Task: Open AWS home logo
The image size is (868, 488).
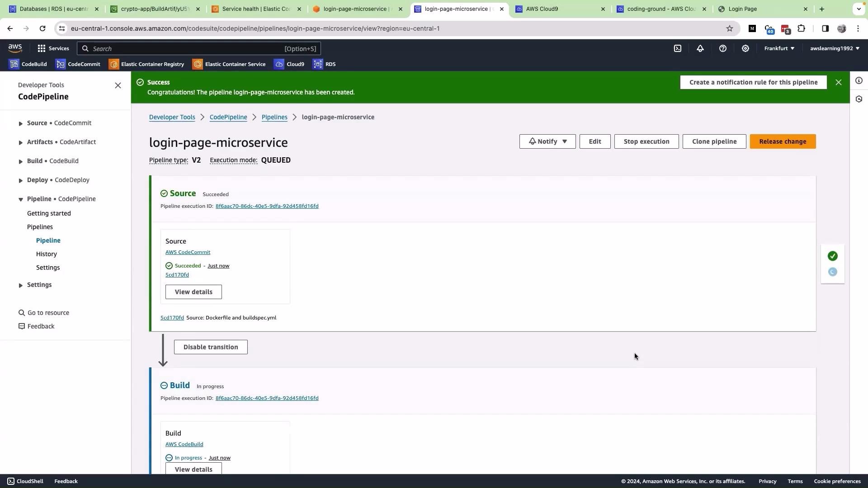Action: coord(15,48)
